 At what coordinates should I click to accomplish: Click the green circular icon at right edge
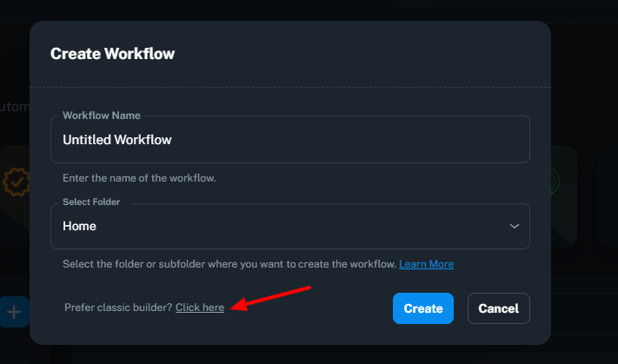555,182
